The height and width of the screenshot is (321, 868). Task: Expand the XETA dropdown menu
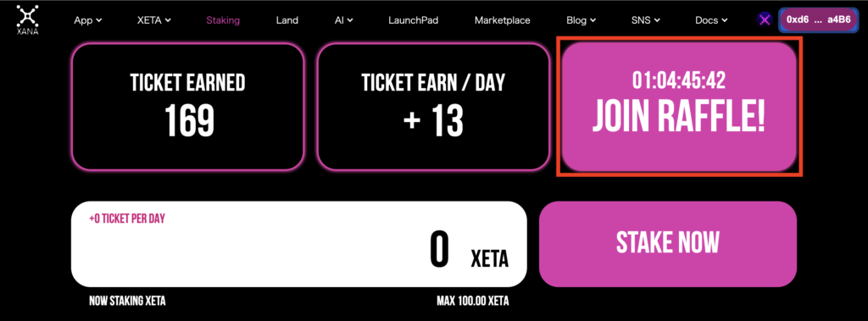154,20
